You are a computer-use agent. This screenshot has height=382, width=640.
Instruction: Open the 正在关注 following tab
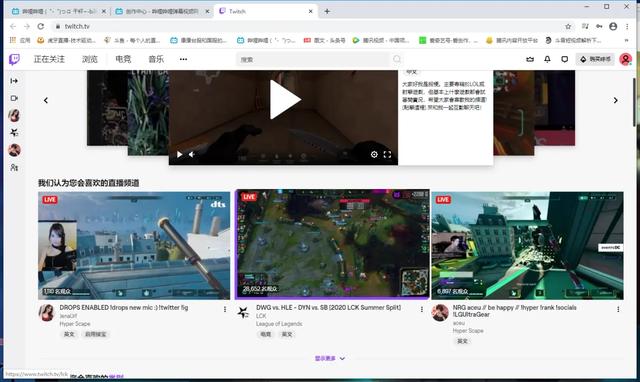(49, 60)
